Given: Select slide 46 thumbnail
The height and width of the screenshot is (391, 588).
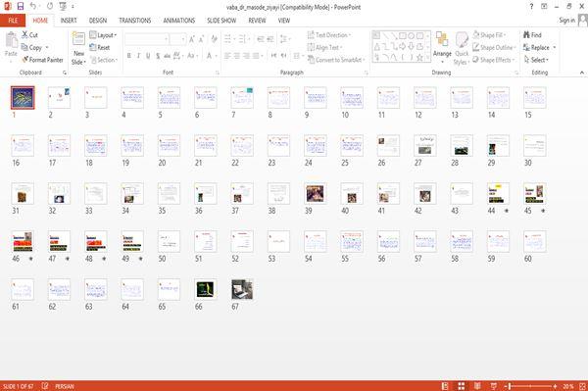Looking at the screenshot, I should (x=23, y=241).
